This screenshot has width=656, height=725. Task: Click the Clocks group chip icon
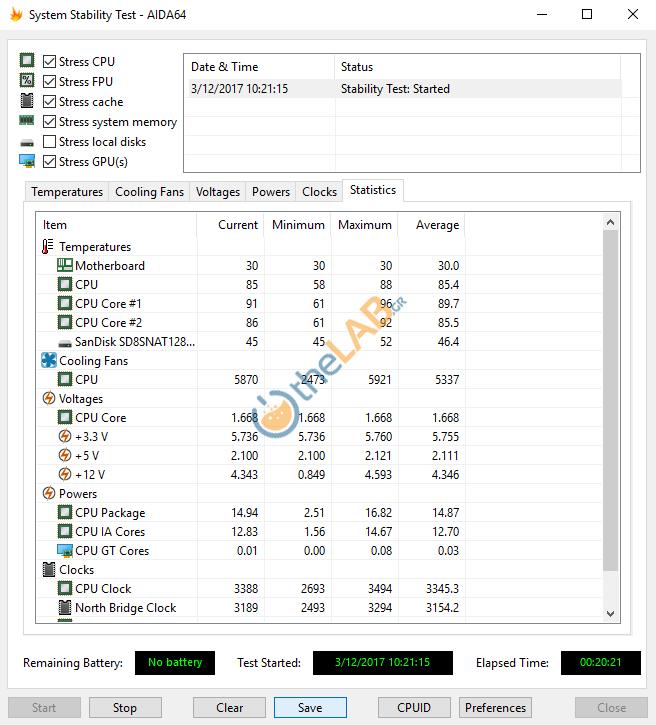pyautogui.click(x=49, y=569)
